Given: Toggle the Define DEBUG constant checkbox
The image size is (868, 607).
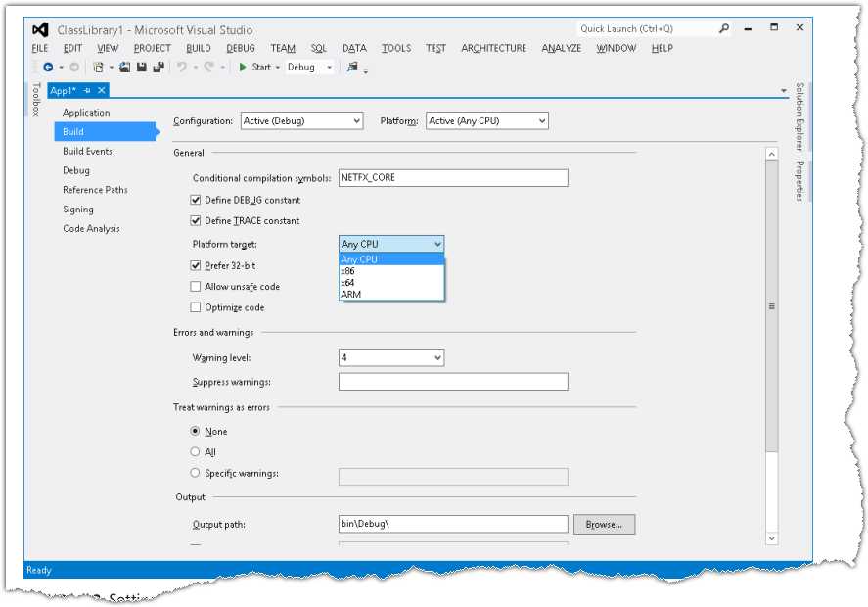Looking at the screenshot, I should [196, 200].
